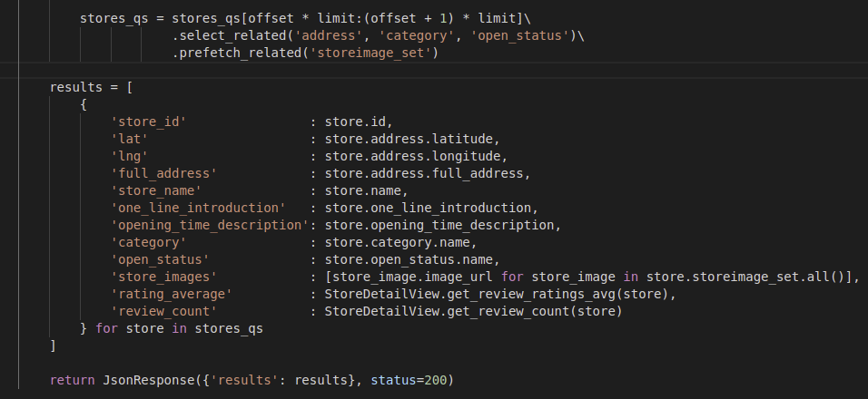Click the 'store_id' dictionary key

(x=148, y=122)
